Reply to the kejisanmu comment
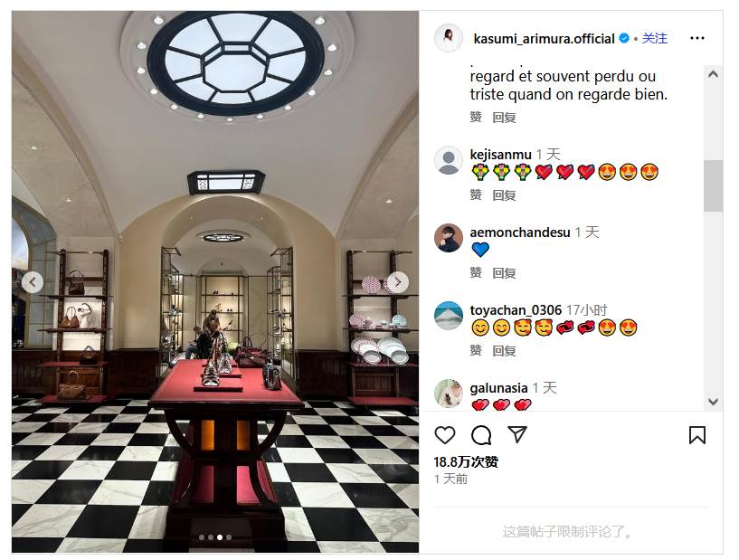This screenshot has height=560, width=739. (504, 195)
